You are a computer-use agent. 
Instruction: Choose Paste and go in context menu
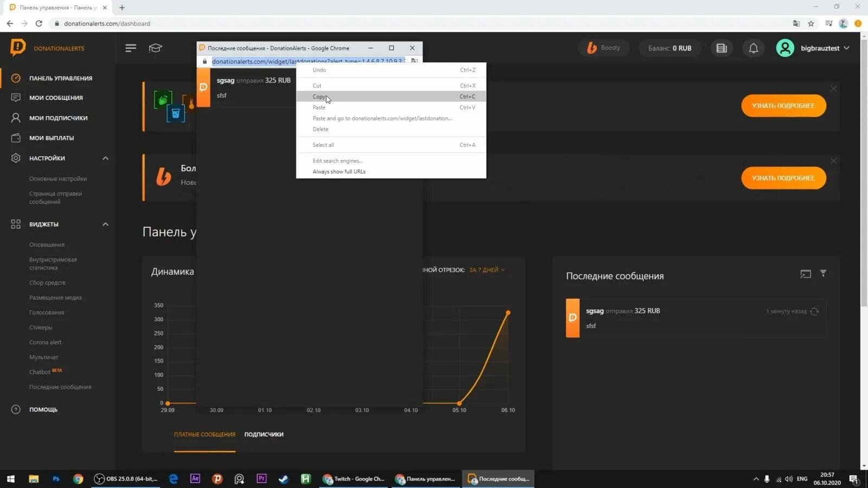[x=391, y=118]
